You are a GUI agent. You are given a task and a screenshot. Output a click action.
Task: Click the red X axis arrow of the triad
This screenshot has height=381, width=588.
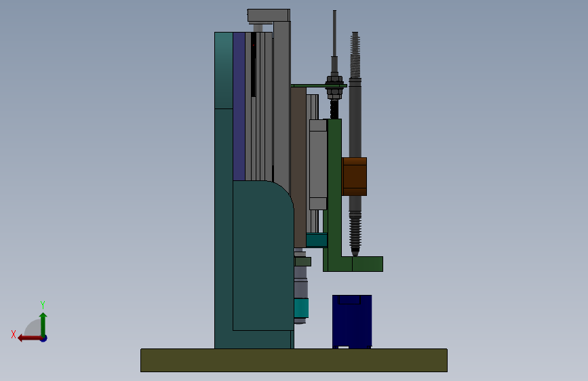[29, 338]
